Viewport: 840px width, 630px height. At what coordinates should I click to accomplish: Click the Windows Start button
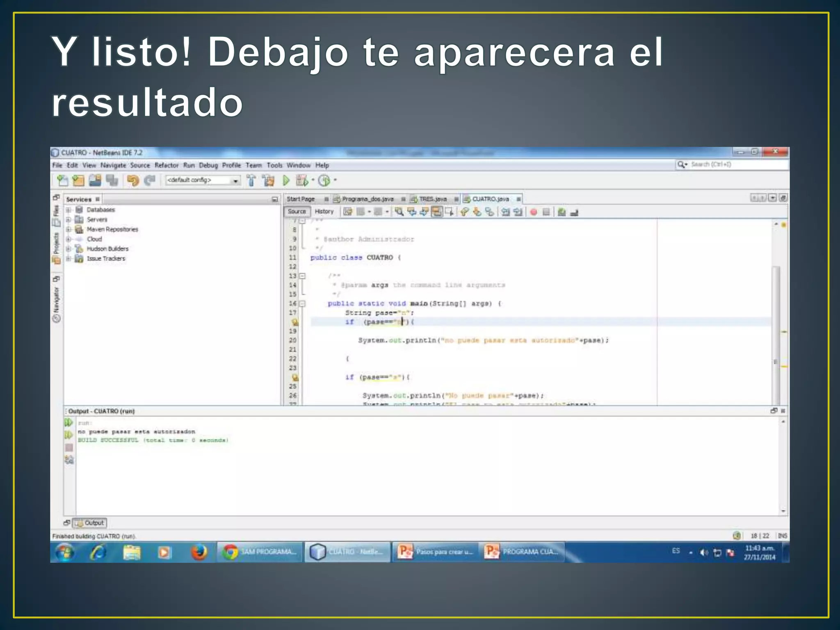(x=66, y=552)
